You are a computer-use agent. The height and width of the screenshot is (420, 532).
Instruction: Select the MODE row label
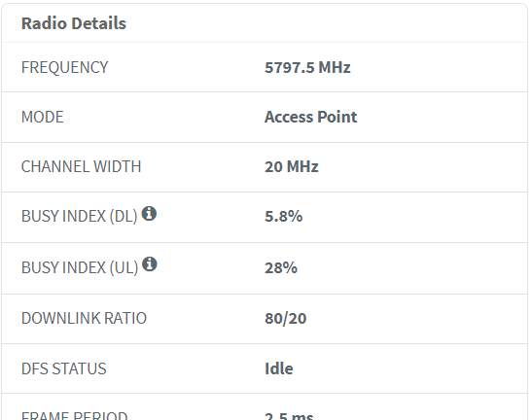pos(43,117)
